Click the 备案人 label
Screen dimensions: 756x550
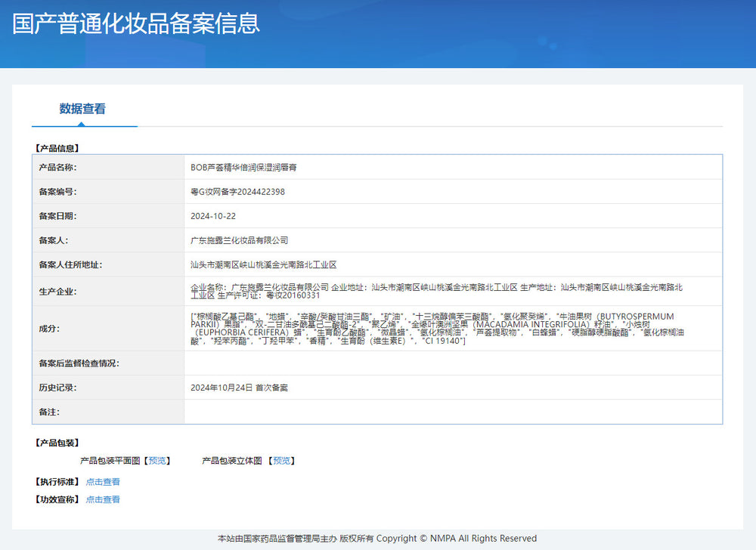click(x=54, y=240)
